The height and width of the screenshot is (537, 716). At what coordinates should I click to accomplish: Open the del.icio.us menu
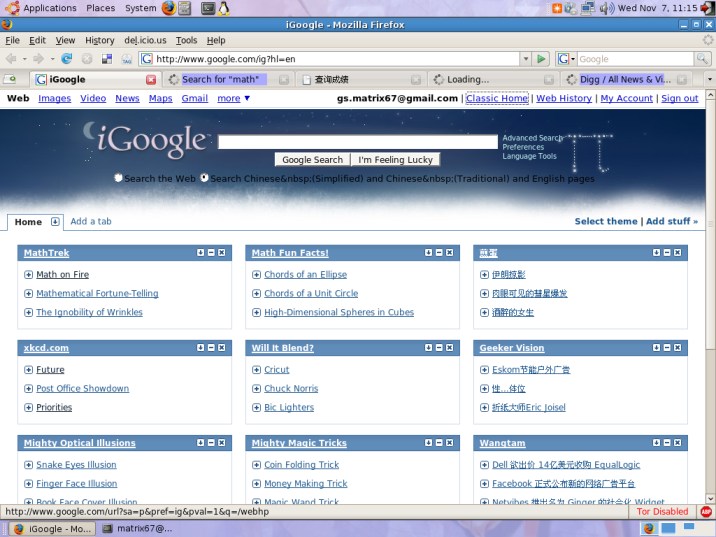145,40
